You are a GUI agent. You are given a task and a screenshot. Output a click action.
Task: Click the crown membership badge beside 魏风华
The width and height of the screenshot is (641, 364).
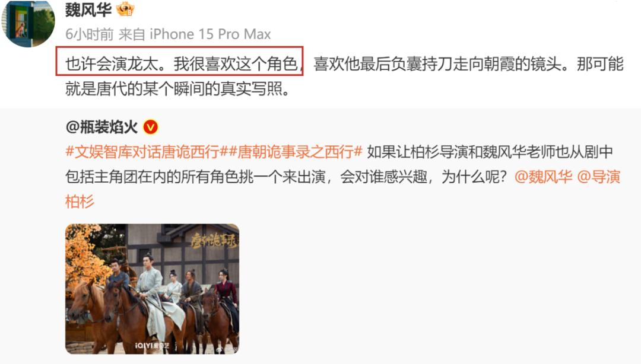[x=125, y=9]
